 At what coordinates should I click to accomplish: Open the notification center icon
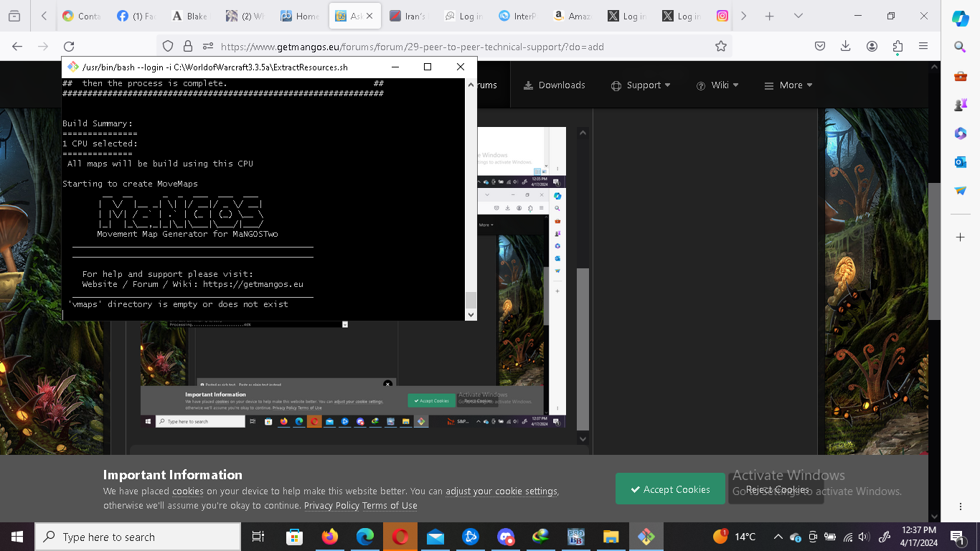click(956, 537)
